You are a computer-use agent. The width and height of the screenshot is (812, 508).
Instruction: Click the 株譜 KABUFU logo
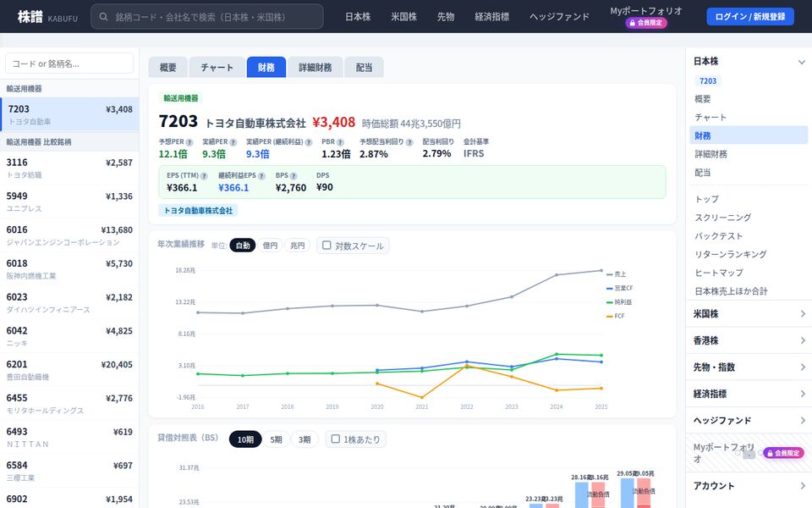click(47, 17)
